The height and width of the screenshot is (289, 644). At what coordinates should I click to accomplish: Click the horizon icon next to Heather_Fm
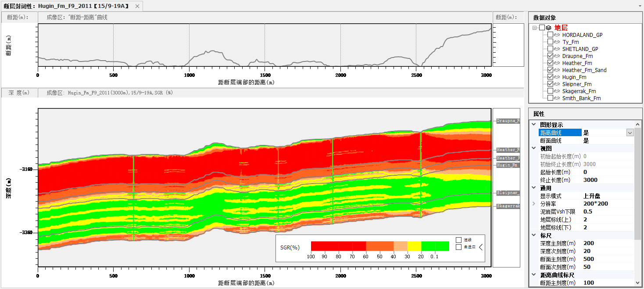tap(557, 63)
